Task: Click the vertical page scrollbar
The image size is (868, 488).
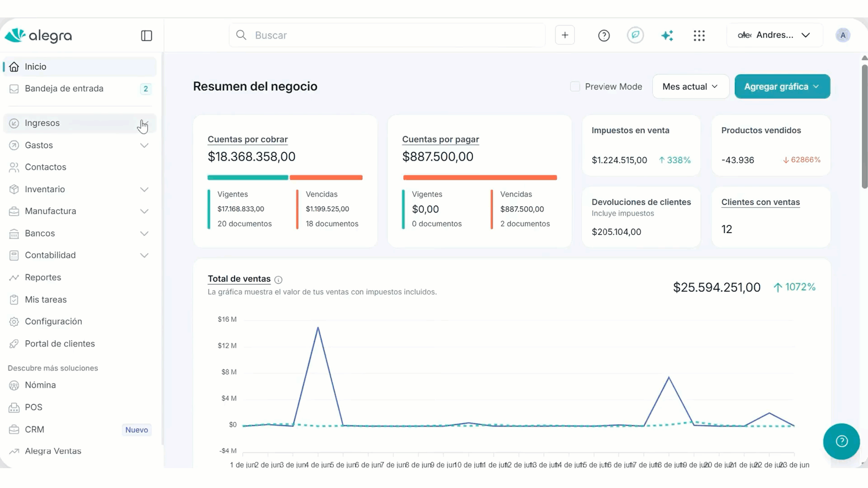Action: point(864,127)
